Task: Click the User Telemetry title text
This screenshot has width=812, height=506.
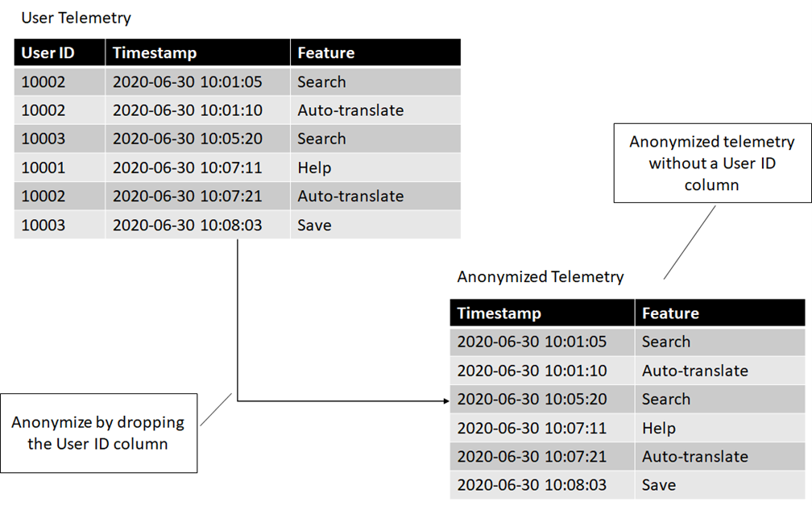Action: coord(76,18)
